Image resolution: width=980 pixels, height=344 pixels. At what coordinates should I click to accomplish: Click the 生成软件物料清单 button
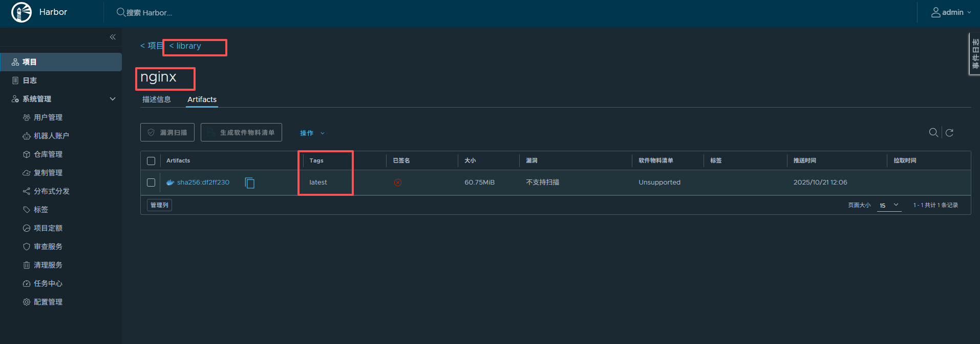[241, 132]
